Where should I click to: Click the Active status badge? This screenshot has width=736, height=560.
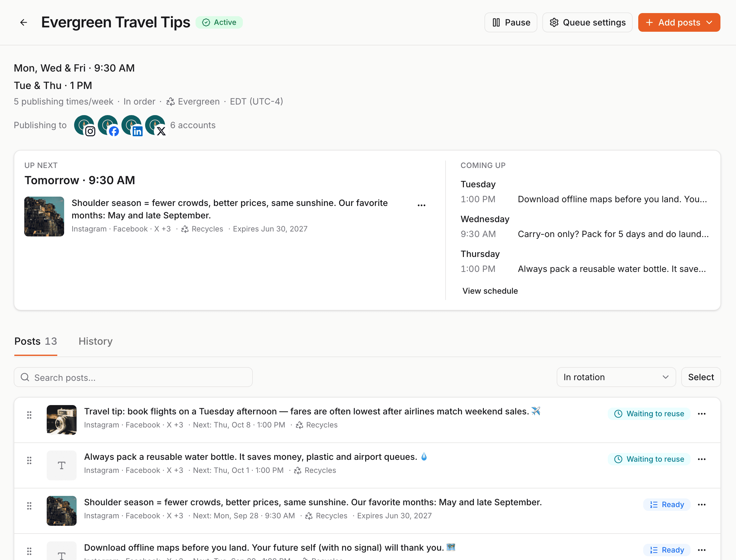pyautogui.click(x=219, y=22)
